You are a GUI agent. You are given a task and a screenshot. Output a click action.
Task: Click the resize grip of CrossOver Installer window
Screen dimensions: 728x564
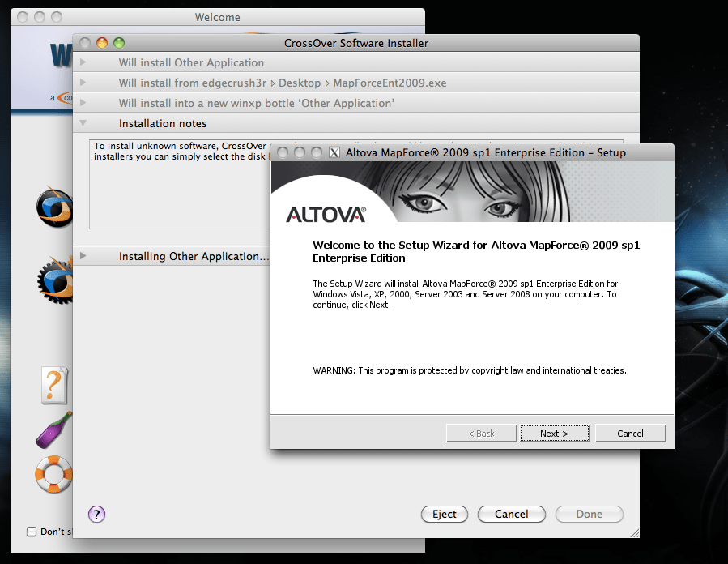pos(635,533)
